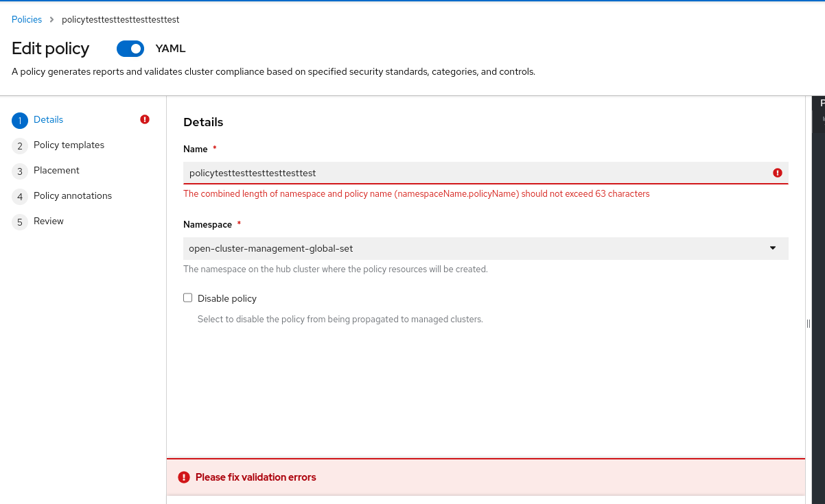Click the step 3 number circle for Placement

coord(20,171)
